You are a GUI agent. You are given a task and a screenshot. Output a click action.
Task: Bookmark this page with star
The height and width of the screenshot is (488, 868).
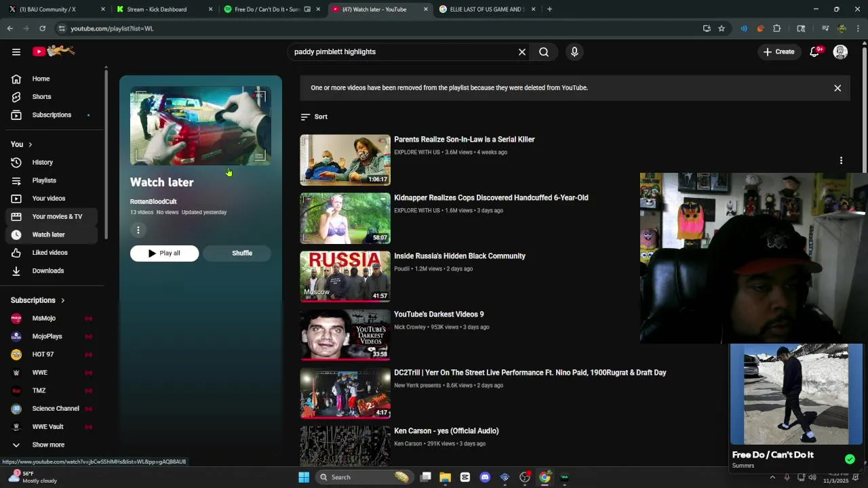(722, 28)
